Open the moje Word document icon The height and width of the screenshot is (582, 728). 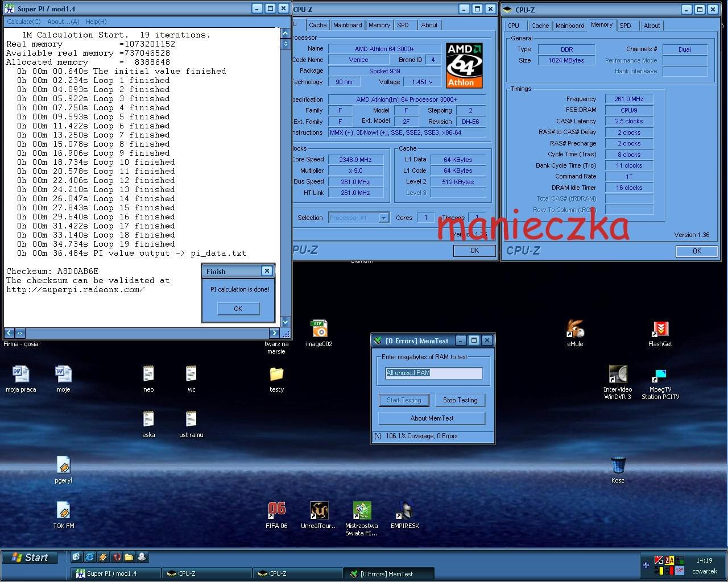coord(63,378)
